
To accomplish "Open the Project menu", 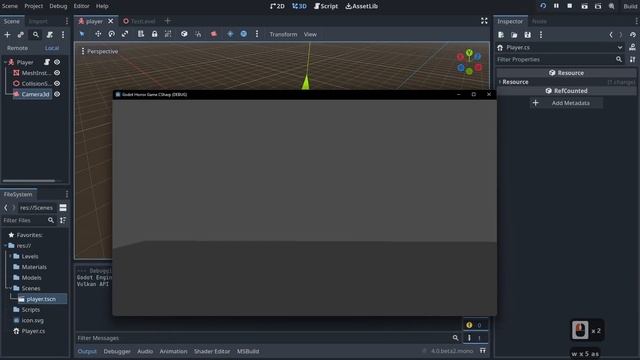I will point(33,6).
